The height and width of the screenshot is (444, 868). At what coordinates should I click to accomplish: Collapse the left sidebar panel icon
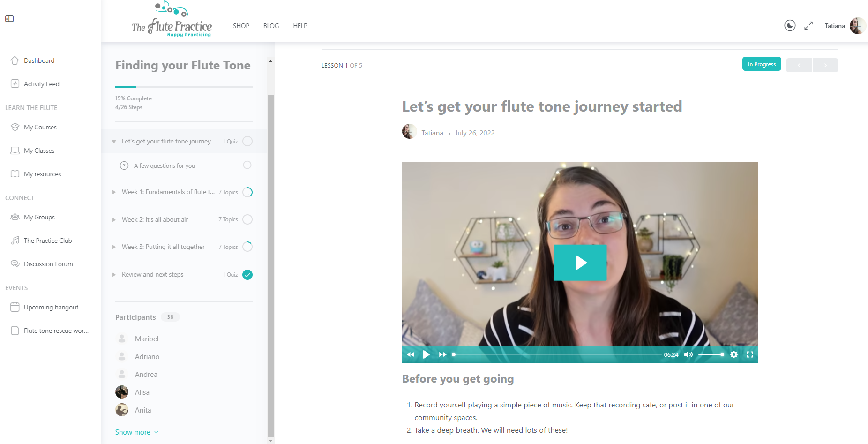point(9,19)
